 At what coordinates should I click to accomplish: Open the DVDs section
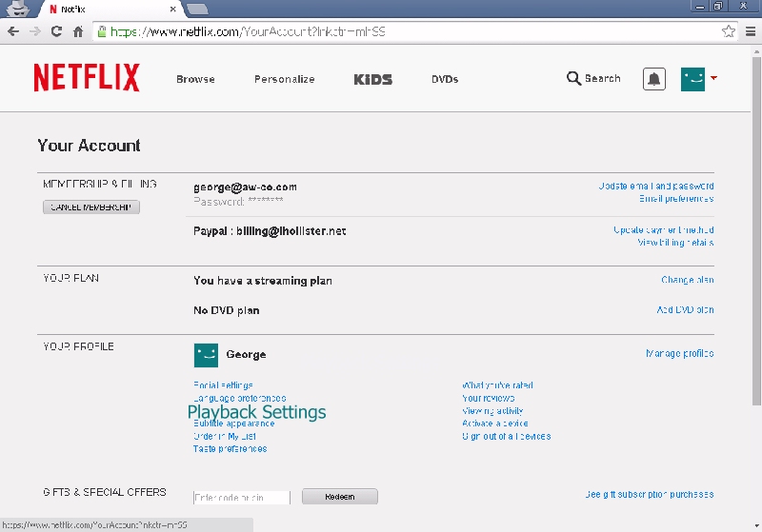coord(445,79)
